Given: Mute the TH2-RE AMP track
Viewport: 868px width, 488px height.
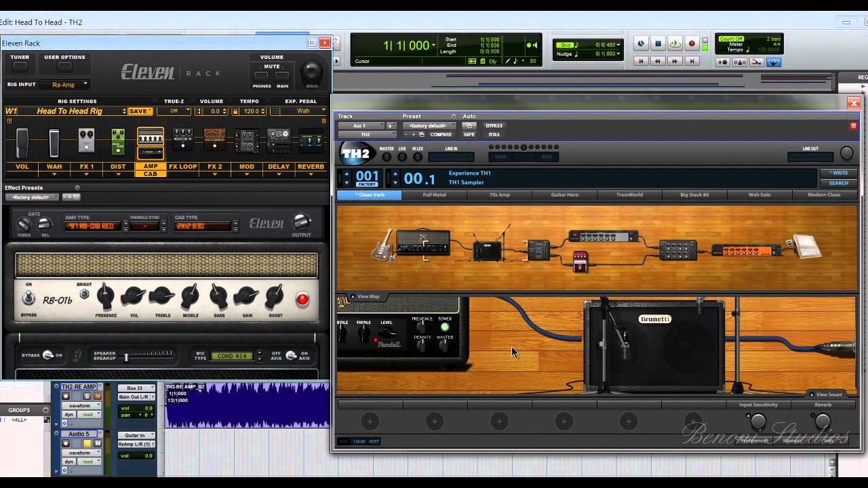Looking at the screenshot, I should click(x=98, y=396).
